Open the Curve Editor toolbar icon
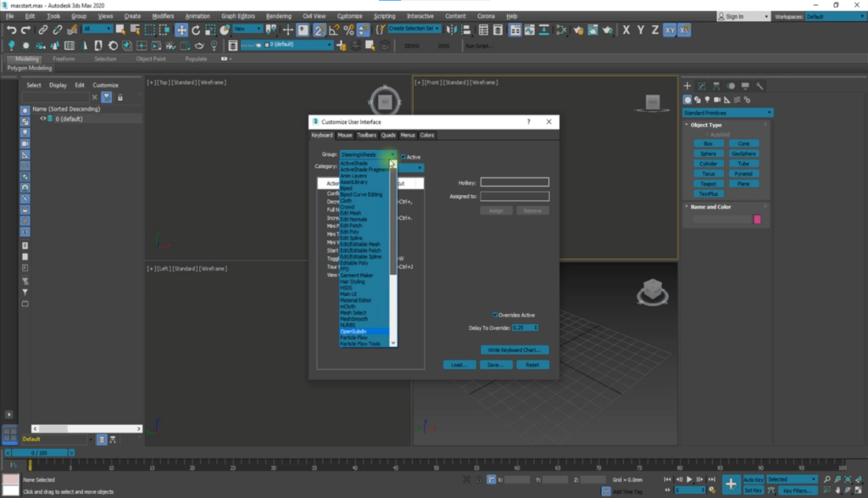The image size is (868, 498). point(530,30)
